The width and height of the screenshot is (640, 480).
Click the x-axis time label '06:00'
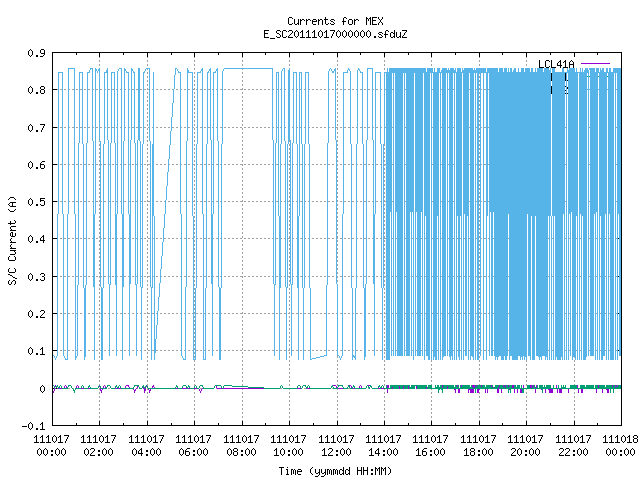(193, 452)
